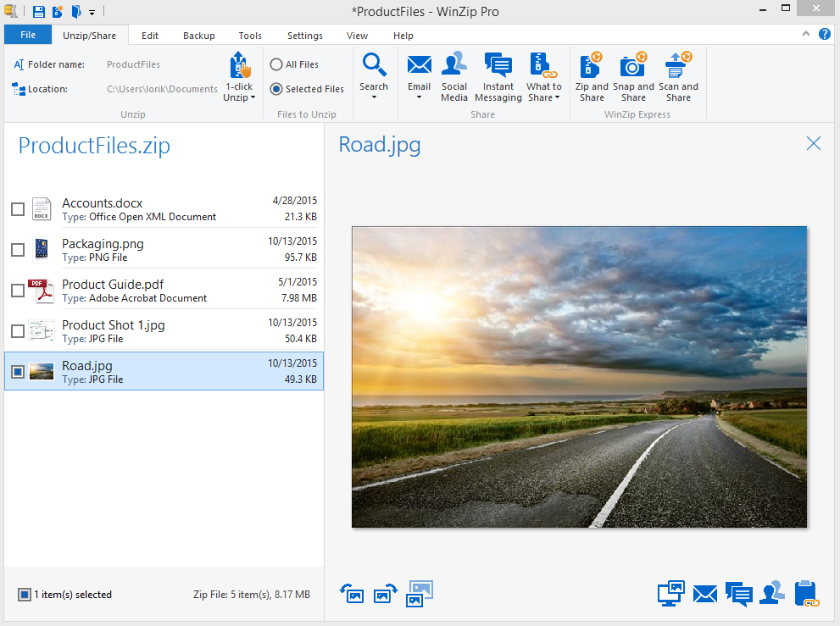
Task: Share to social media from preview pane bottom
Action: click(x=772, y=593)
